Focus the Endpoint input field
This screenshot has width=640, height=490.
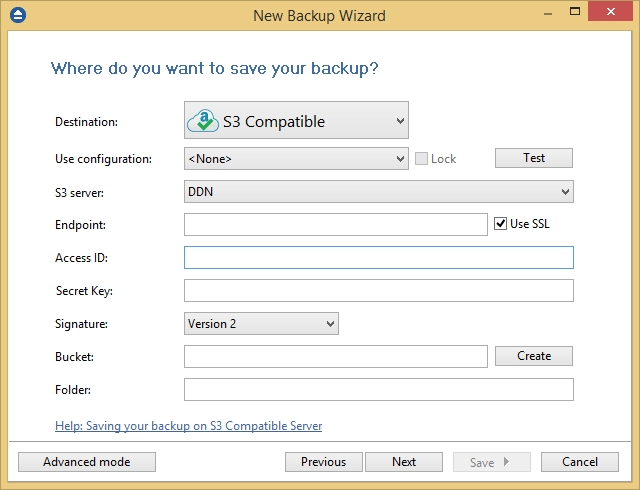coord(336,225)
